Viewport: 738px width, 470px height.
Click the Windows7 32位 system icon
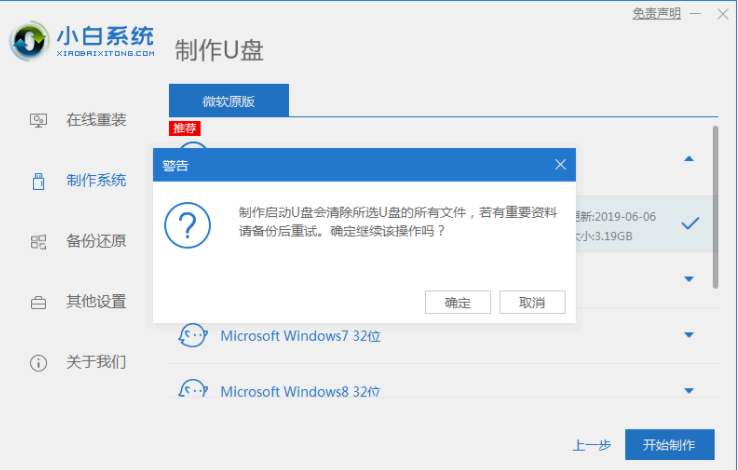pos(193,335)
